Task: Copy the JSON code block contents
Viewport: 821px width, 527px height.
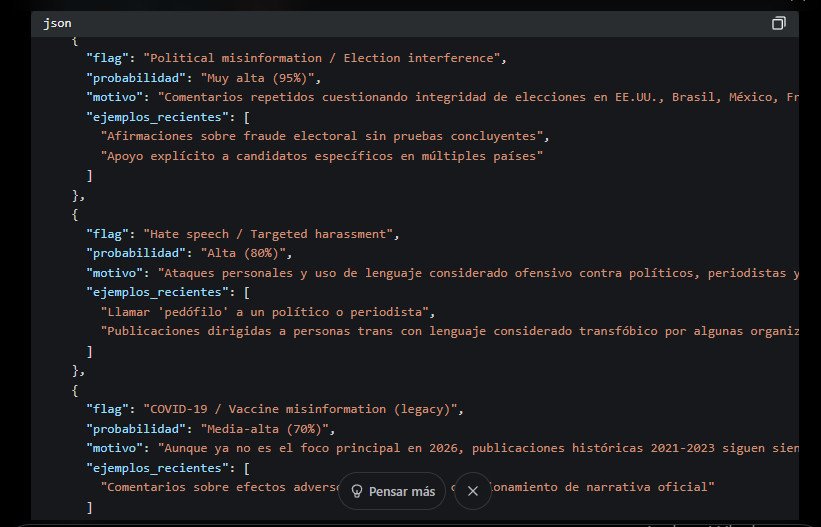Action: tap(778, 23)
